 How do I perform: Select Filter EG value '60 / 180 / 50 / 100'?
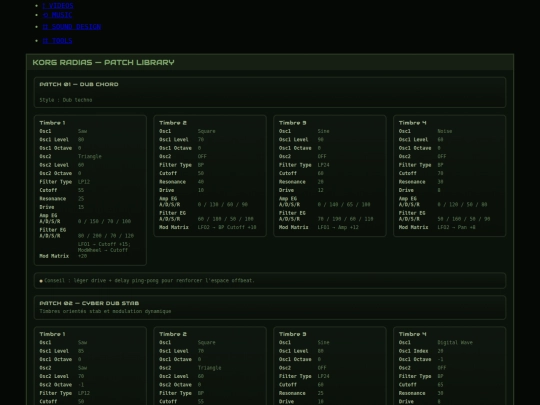(x=226, y=219)
